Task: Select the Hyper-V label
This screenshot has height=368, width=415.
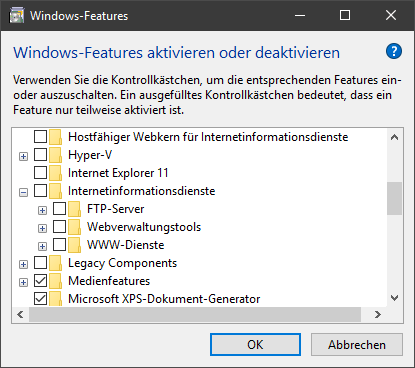Action: (x=90, y=155)
